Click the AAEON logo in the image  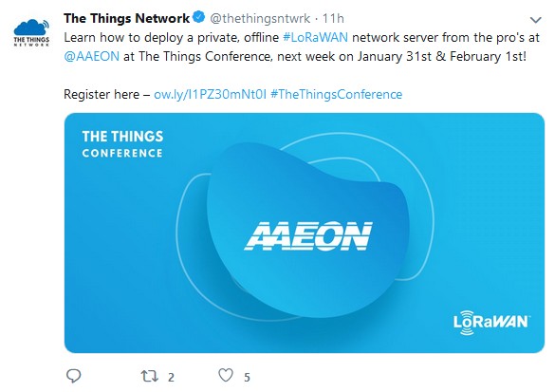pyautogui.click(x=308, y=235)
